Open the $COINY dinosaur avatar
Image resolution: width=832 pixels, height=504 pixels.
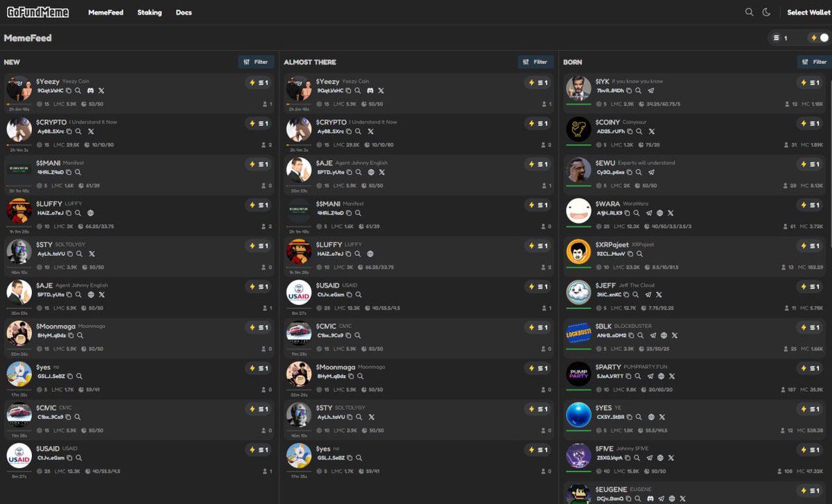pyautogui.click(x=578, y=129)
